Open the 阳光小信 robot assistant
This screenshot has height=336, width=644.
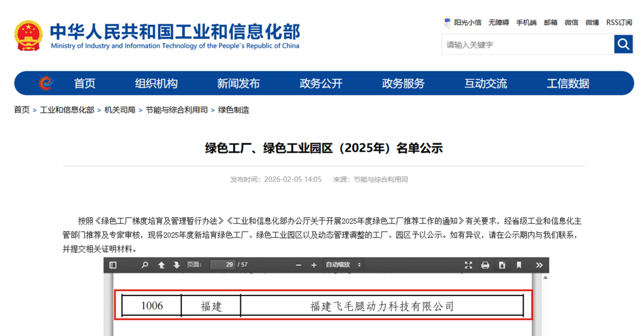tap(463, 22)
